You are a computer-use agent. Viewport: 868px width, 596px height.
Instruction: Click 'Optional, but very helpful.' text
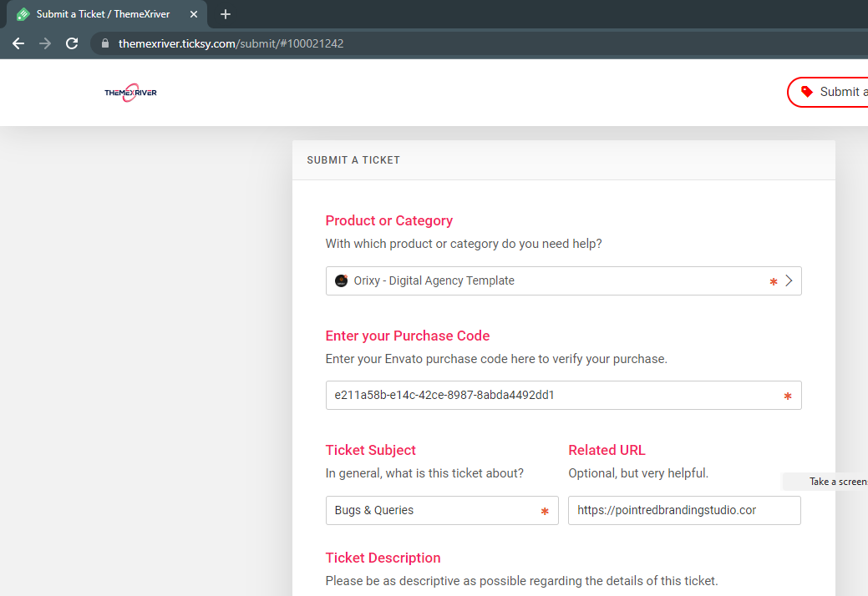638,473
